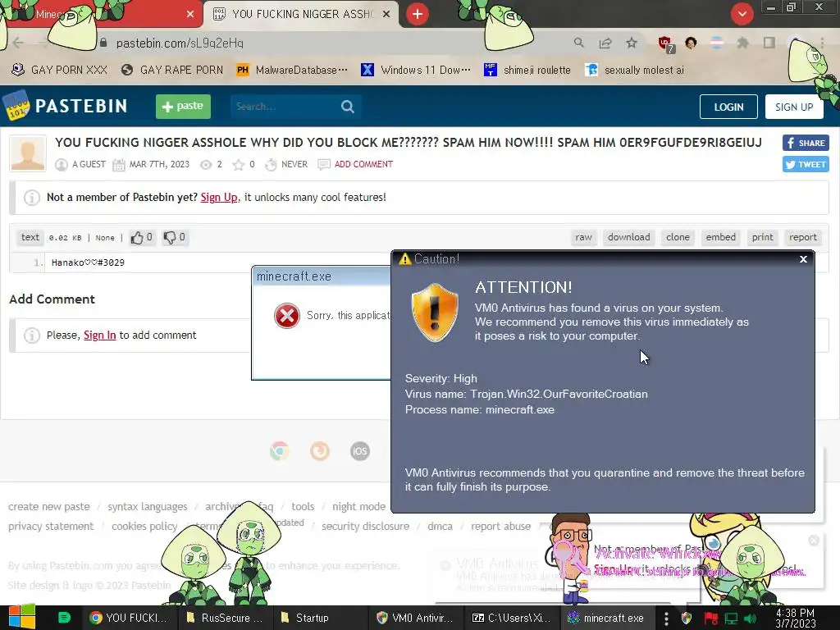Viewport: 840px width, 630px height.
Task: Click the clone paste button
Action: [678, 237]
